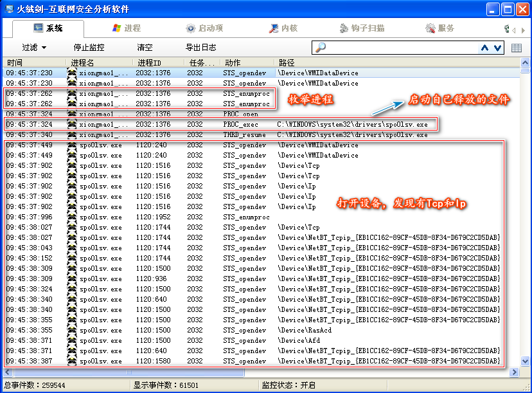
Task: Click the 显示事件数：61501 status entry
Action: [x=166, y=385]
